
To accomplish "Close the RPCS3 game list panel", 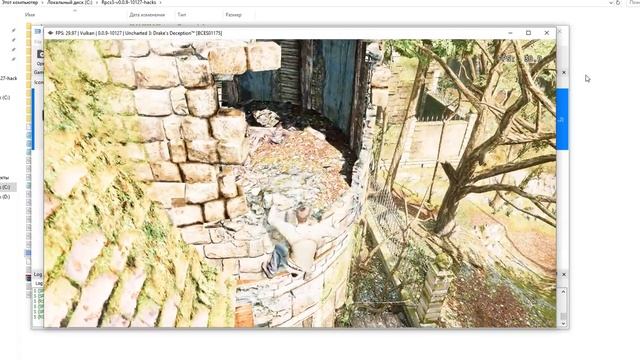I will click(x=564, y=73).
